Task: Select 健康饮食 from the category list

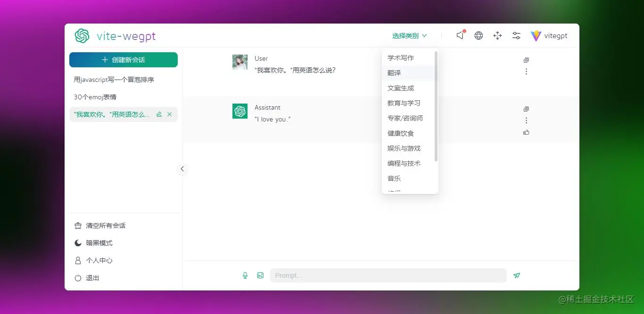Action: point(408,133)
